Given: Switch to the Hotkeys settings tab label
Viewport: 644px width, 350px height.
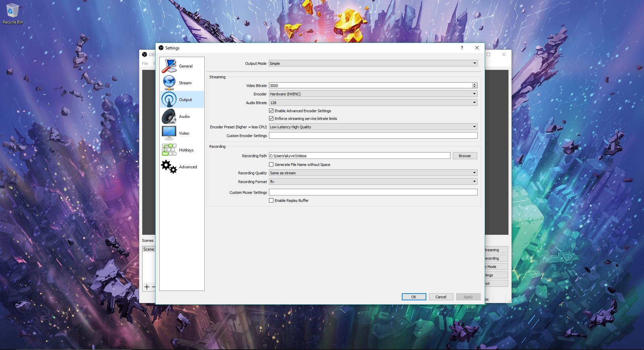Looking at the screenshot, I should [186, 150].
